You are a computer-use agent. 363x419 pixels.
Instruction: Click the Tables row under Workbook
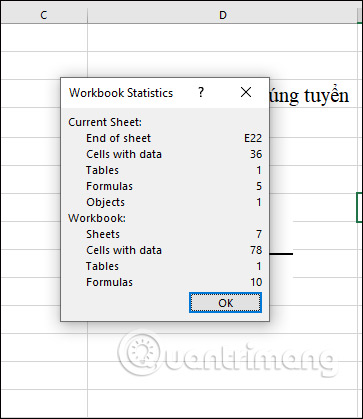click(x=165, y=266)
